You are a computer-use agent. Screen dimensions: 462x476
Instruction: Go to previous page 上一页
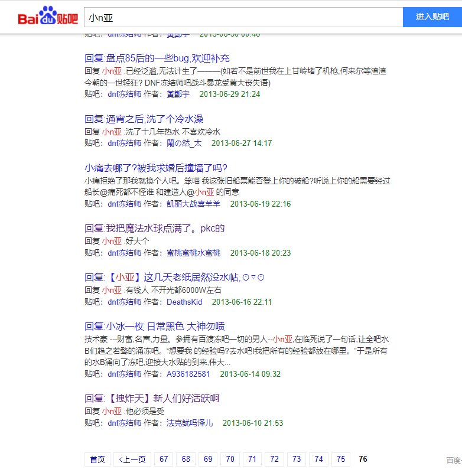click(132, 459)
